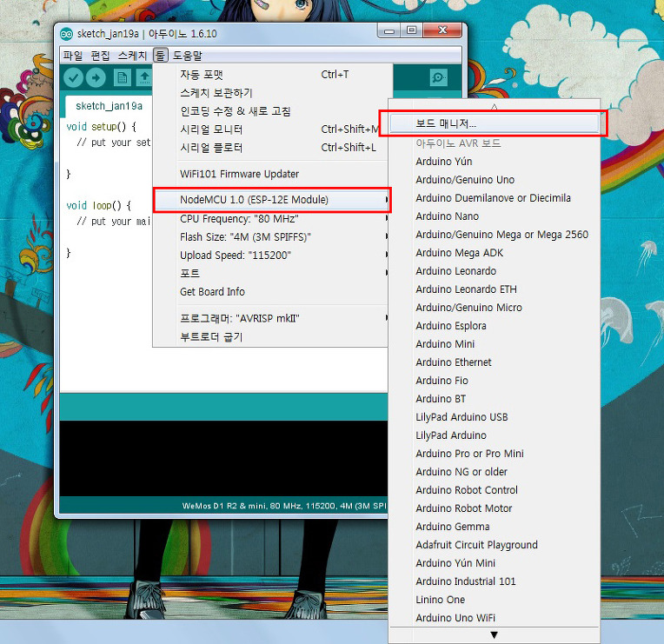Click the New sketch toolbar icon
Viewport: 664px width, 644px height.
[123, 78]
